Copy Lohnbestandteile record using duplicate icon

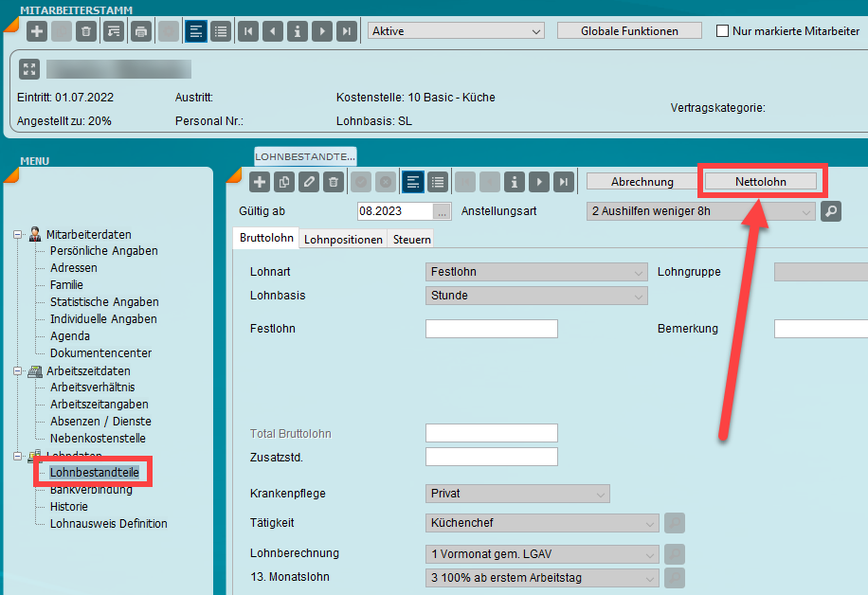click(x=283, y=182)
